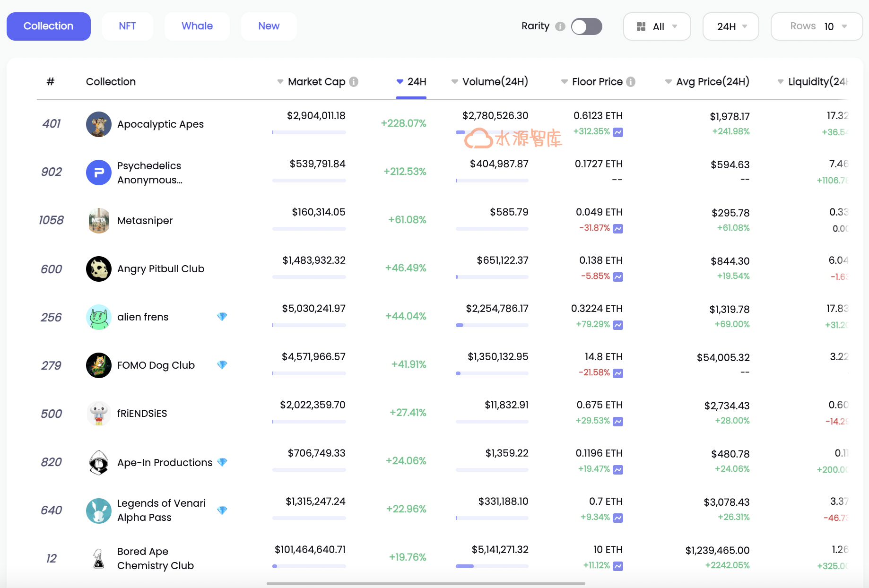Open the 24H time range dropdown
The height and width of the screenshot is (588, 869).
tap(731, 26)
